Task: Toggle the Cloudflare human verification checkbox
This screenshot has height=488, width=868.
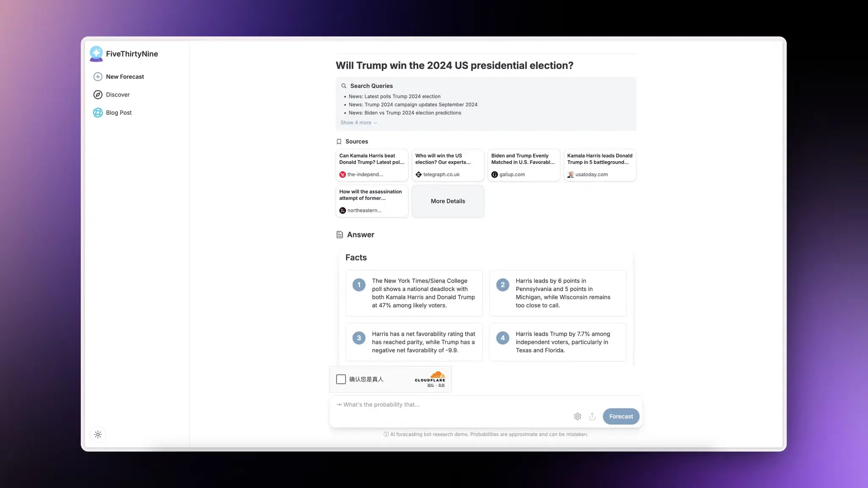Action: [340, 379]
